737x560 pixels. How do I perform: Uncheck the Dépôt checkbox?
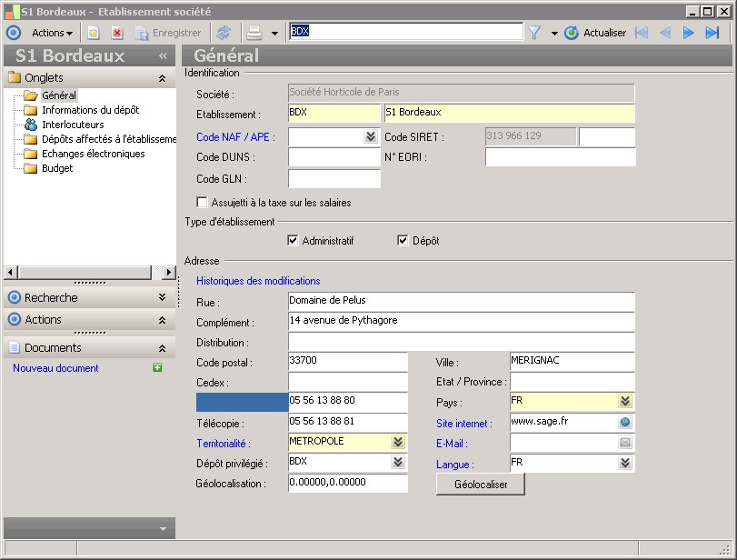pyautogui.click(x=403, y=241)
